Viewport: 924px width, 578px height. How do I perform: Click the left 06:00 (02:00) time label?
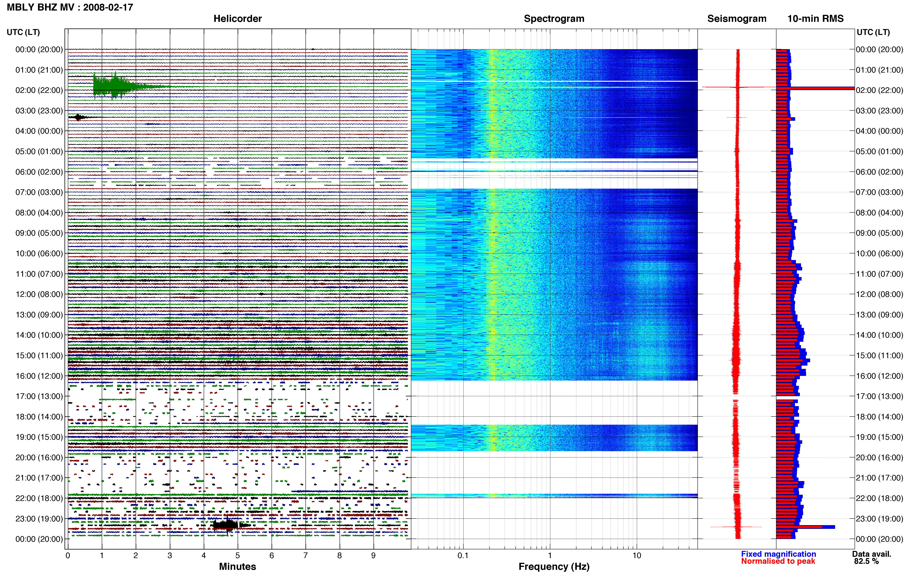39,172
